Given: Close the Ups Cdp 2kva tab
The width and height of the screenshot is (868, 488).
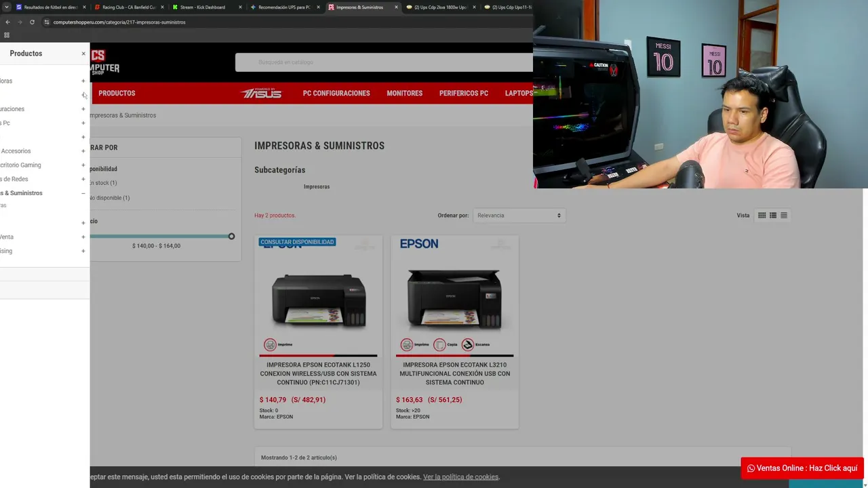Looking at the screenshot, I should pyautogui.click(x=474, y=7).
